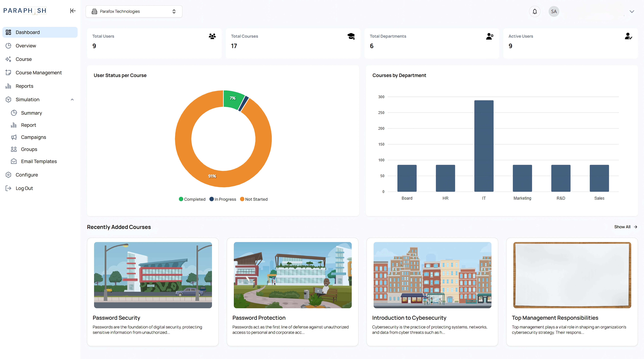Click the Campaigns megaphone icon
The height and width of the screenshot is (359, 644).
[14, 137]
